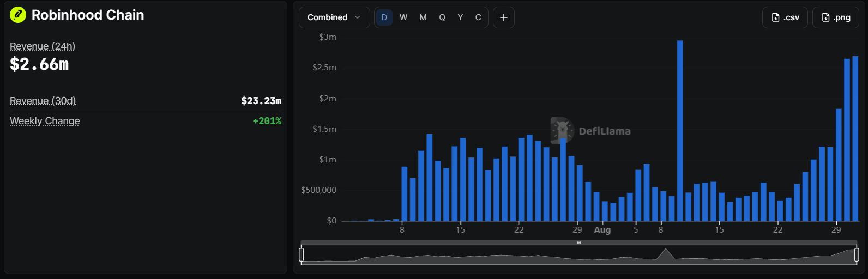
Task: Click the $2.66m revenue value
Action: (x=39, y=64)
